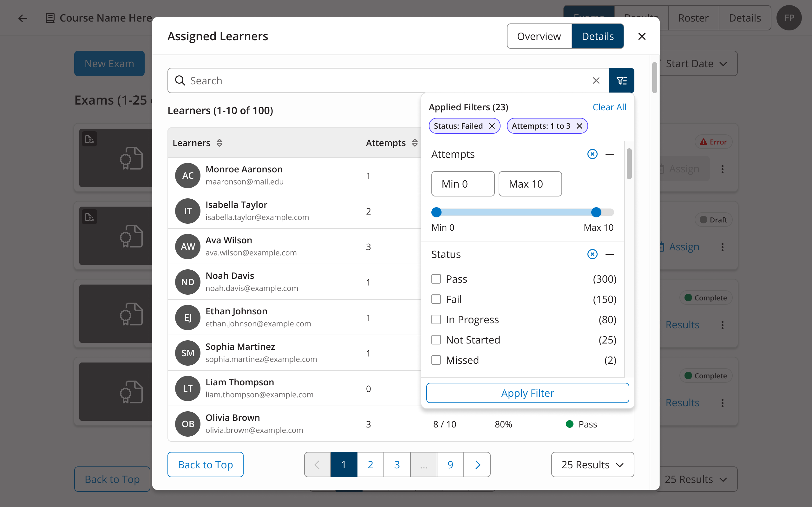
Task: Open the 25 Results per page dropdown
Action: click(x=592, y=465)
